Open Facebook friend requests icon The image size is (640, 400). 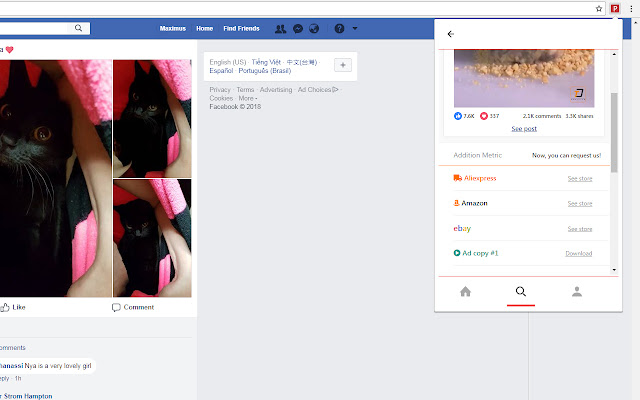tap(280, 29)
